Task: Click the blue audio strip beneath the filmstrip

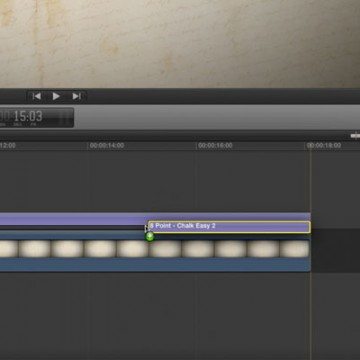Action: coord(155,265)
